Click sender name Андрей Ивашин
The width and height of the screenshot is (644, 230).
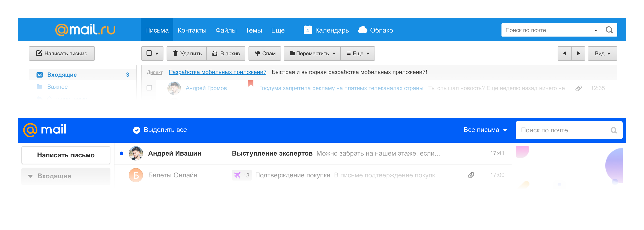tap(175, 153)
